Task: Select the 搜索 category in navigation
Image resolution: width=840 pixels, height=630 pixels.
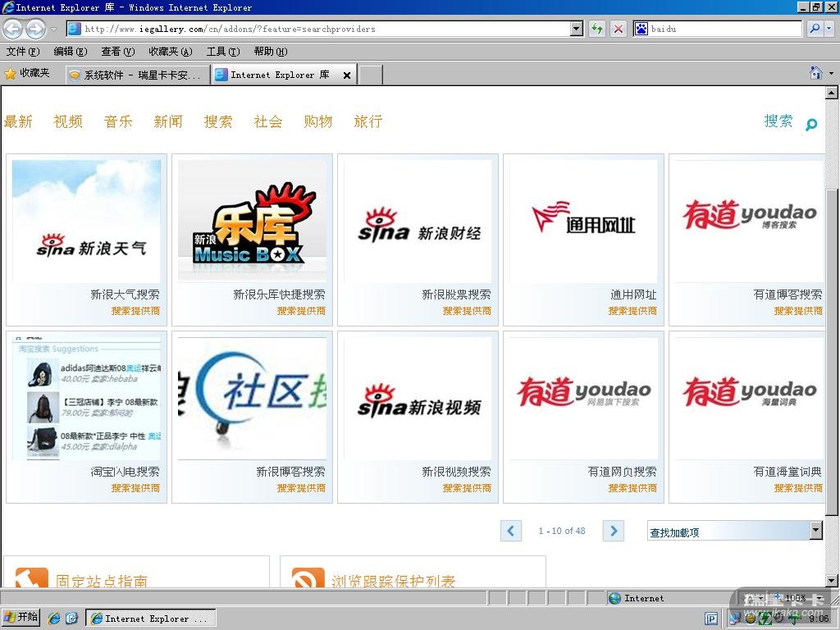Action: click(x=218, y=121)
